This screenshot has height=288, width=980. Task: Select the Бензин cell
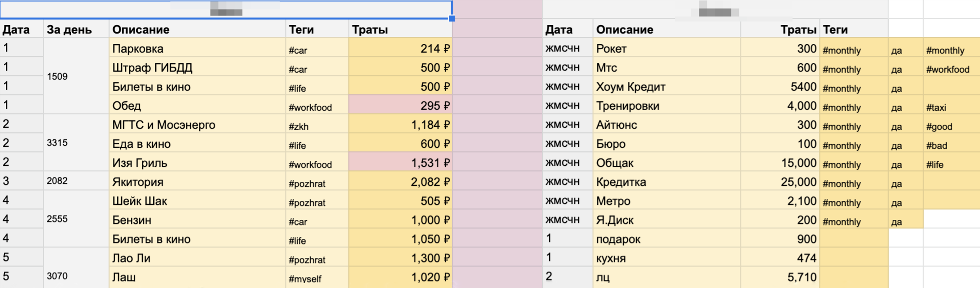click(197, 219)
